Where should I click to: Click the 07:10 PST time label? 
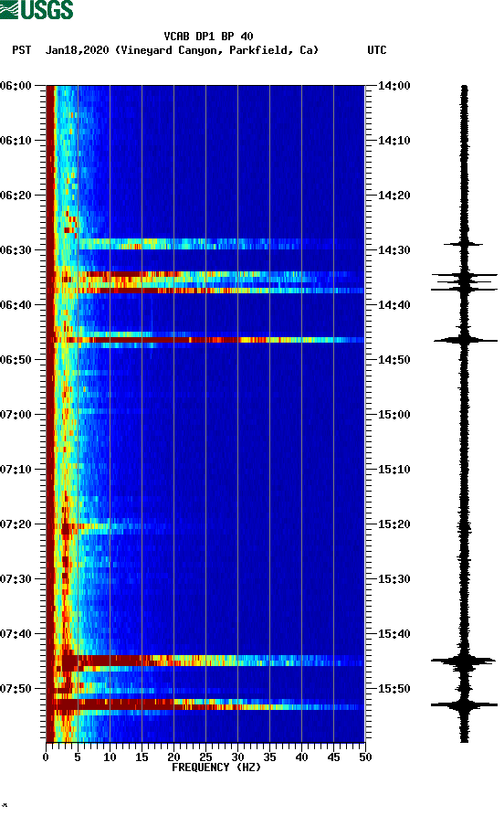tap(16, 470)
